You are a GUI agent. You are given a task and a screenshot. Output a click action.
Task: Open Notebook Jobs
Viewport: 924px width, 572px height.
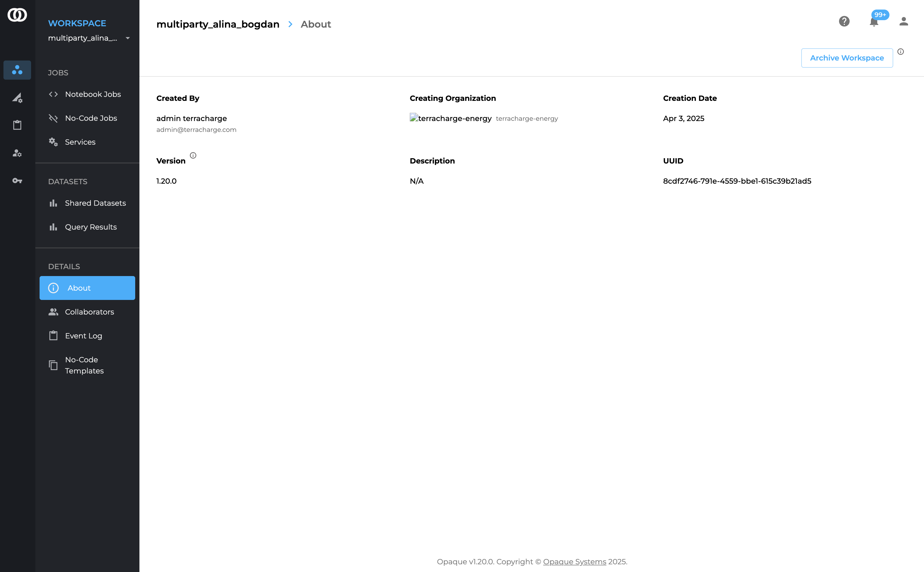[87, 94]
